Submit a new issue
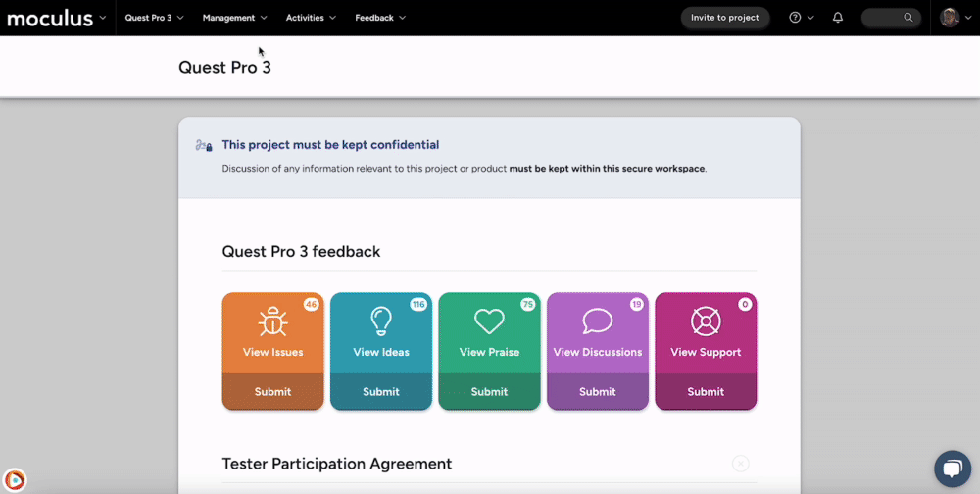Viewport: 980px width, 494px height. (272, 391)
